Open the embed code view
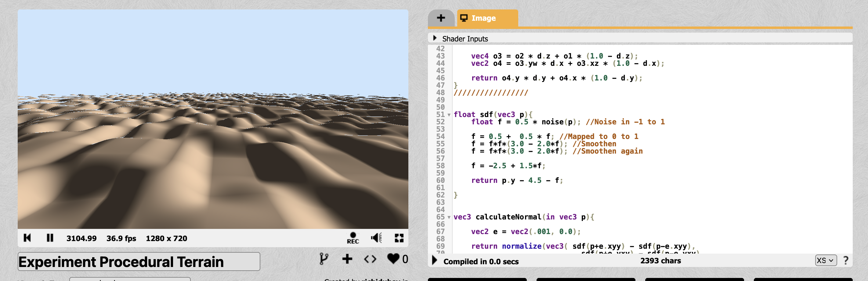 pos(371,259)
